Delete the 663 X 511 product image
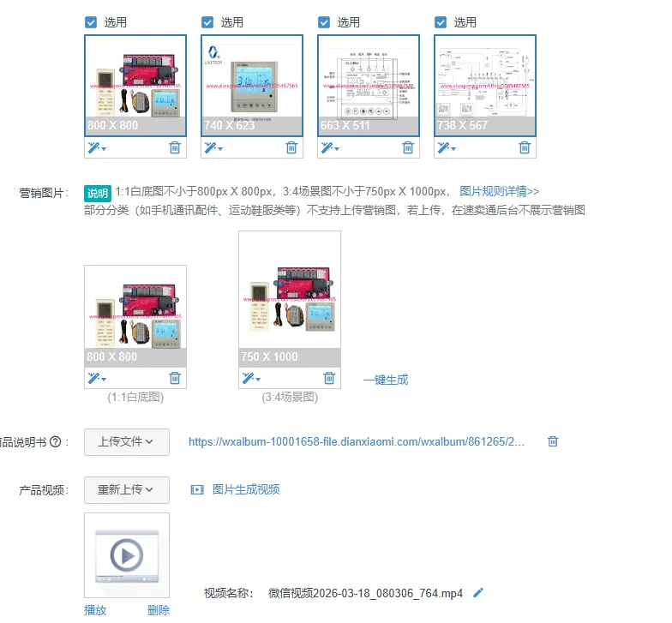672x623 pixels. point(408,147)
